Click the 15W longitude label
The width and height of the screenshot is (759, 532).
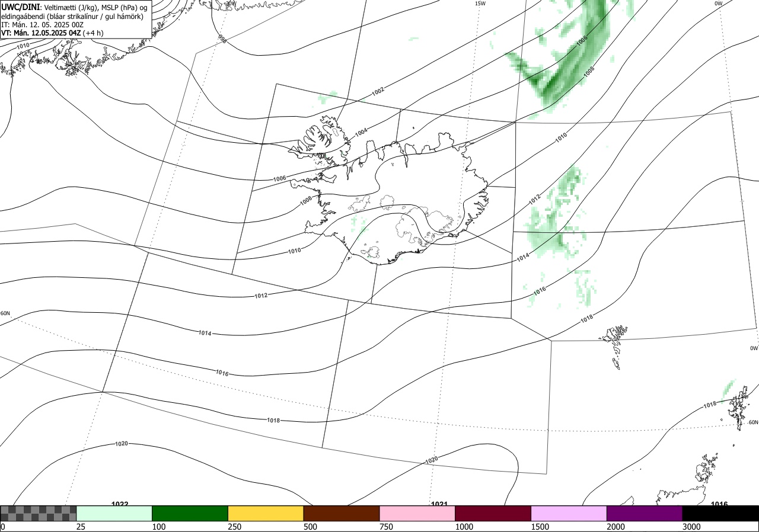point(480,4)
